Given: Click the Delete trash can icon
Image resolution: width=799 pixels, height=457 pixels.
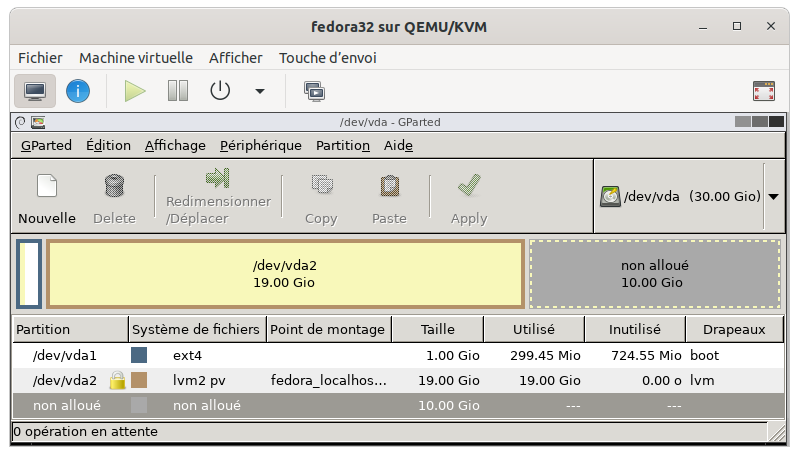Looking at the screenshot, I should tap(114, 185).
